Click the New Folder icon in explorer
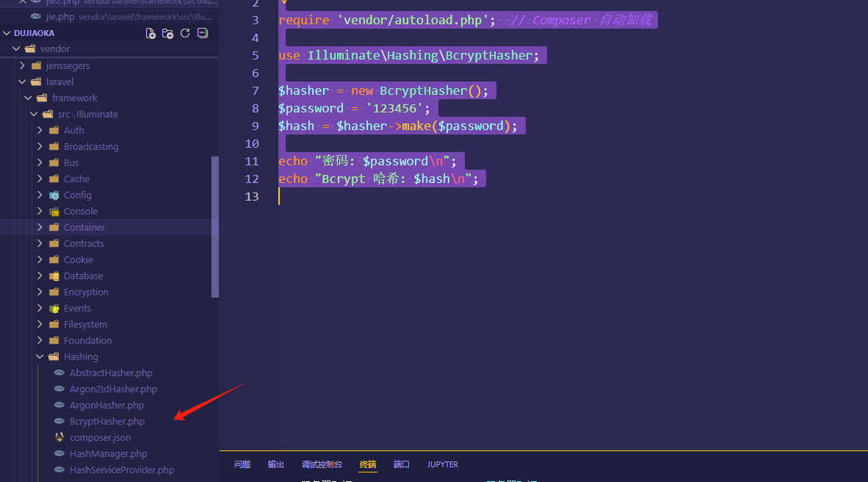This screenshot has height=482, width=868. pyautogui.click(x=167, y=33)
